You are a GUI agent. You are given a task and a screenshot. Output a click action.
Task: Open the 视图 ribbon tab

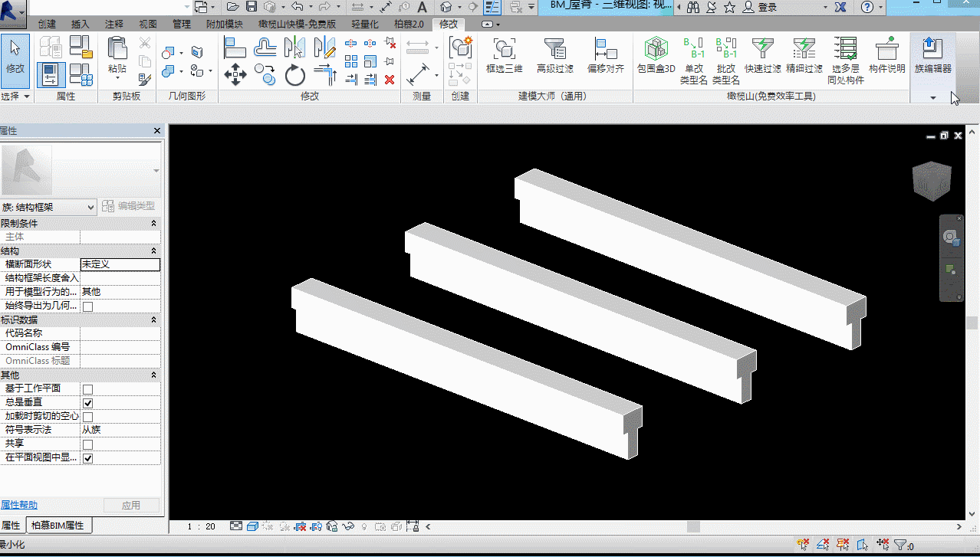[148, 24]
